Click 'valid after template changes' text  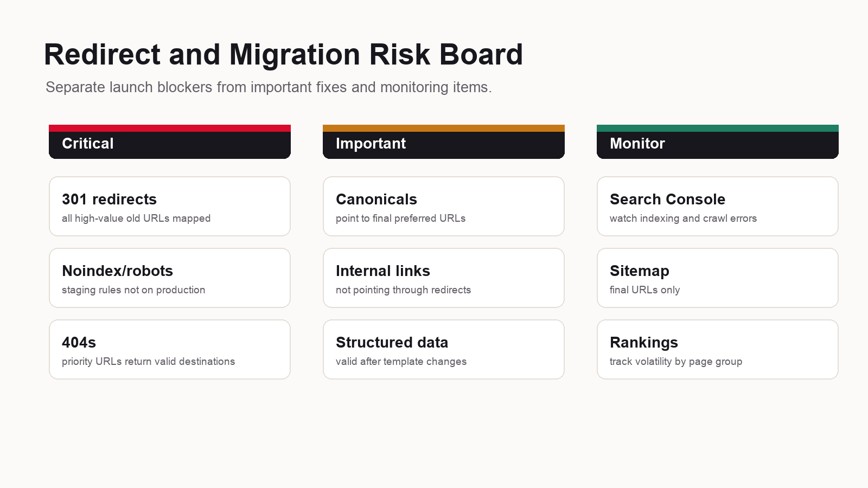401,362
